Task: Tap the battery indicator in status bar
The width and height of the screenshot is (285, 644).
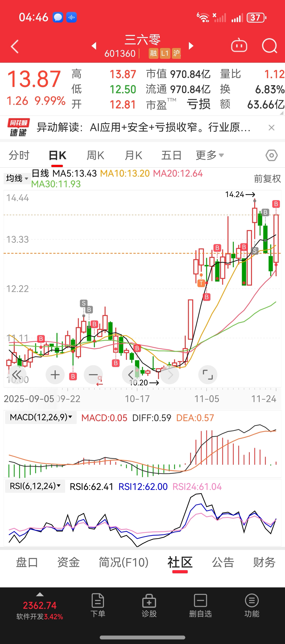Action: tap(256, 18)
